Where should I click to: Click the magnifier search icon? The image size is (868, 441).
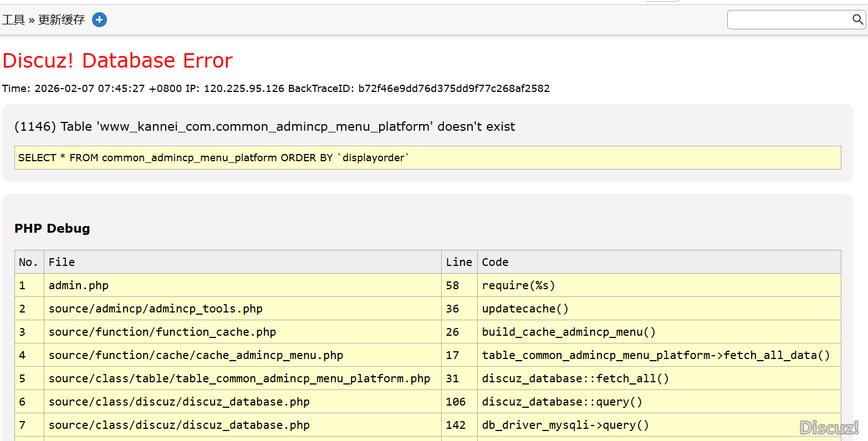click(857, 20)
